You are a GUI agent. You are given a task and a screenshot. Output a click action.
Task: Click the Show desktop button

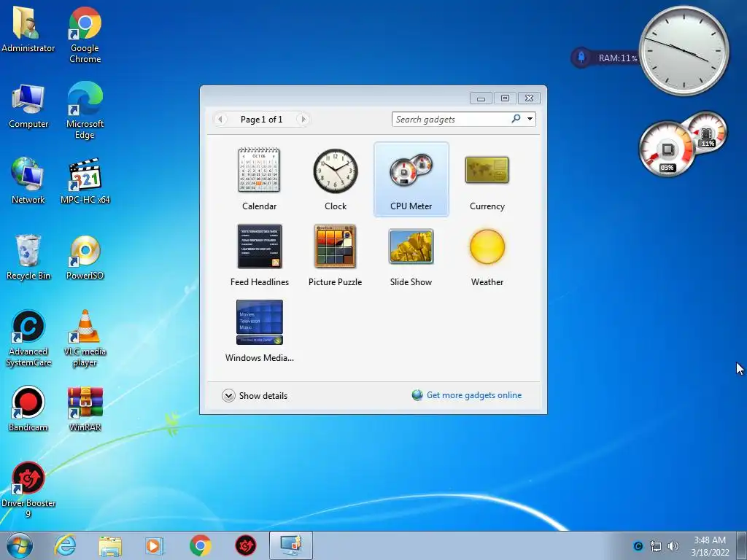pyautogui.click(x=741, y=545)
